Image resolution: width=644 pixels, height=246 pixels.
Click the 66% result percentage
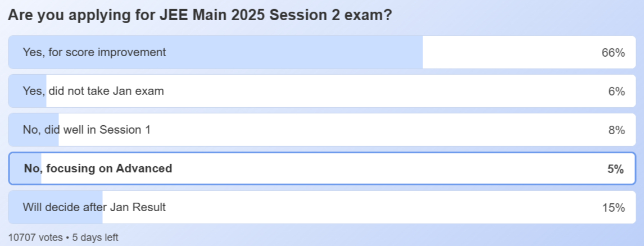613,53
